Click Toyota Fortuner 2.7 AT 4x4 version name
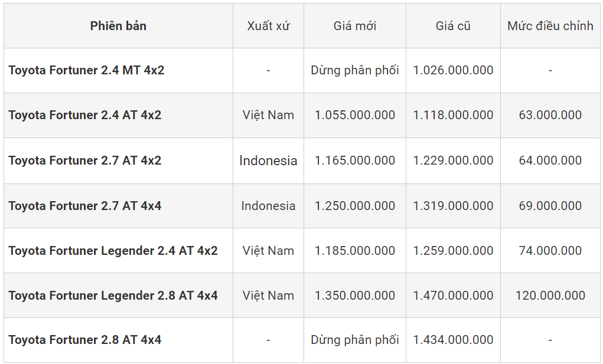The image size is (603, 364). [84, 206]
